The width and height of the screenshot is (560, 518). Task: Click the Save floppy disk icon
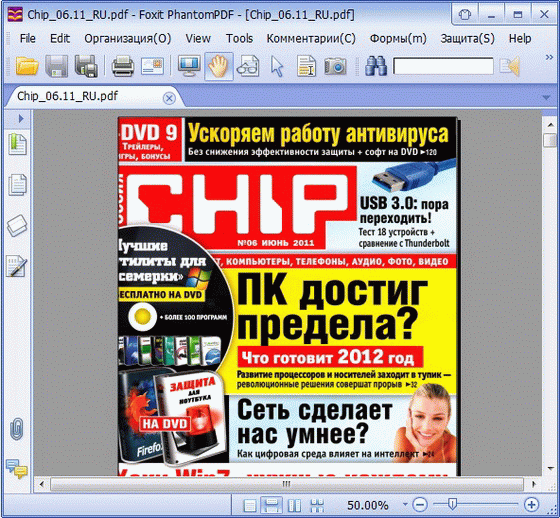(56, 66)
